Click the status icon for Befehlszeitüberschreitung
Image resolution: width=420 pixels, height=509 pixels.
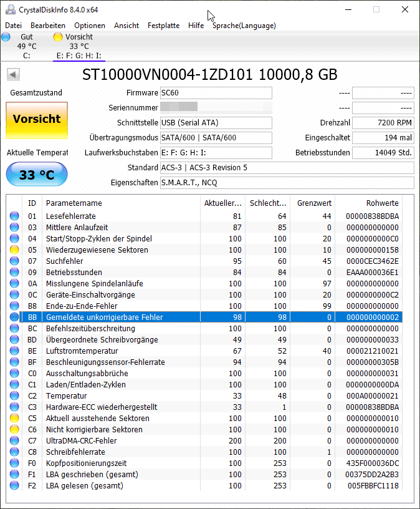[14, 328]
